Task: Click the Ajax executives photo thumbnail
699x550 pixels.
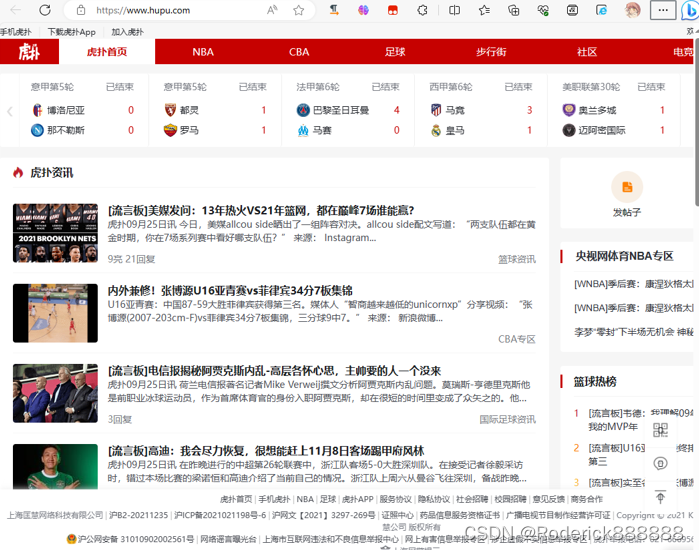Action: [55, 393]
